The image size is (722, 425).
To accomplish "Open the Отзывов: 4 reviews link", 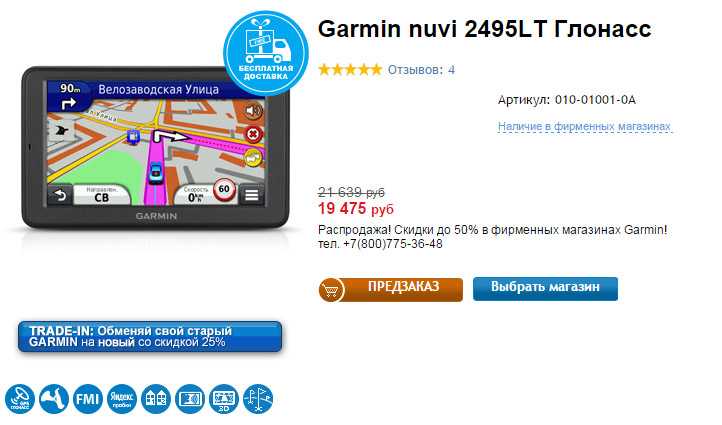I will (x=421, y=70).
